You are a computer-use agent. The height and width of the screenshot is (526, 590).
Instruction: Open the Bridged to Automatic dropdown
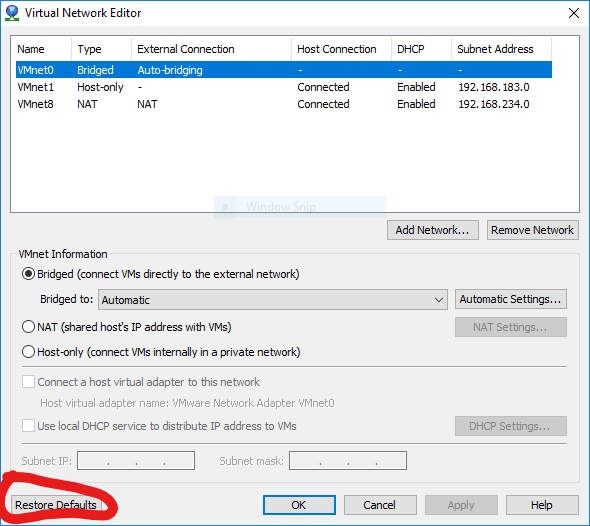[273, 299]
